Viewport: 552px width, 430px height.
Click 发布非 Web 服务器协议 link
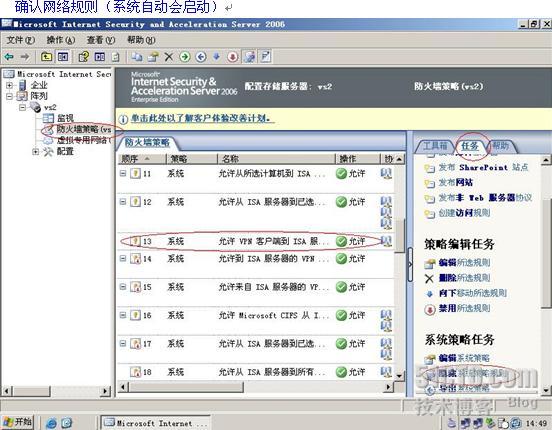pos(485,198)
